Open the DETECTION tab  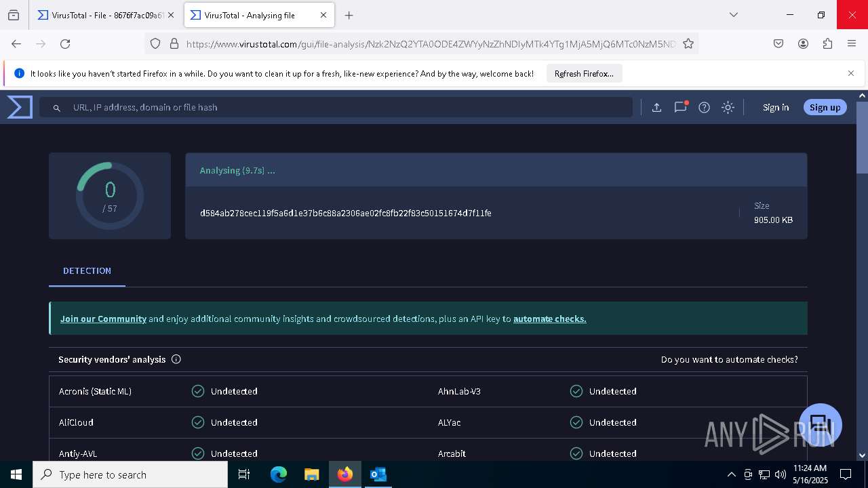pyautogui.click(x=87, y=270)
